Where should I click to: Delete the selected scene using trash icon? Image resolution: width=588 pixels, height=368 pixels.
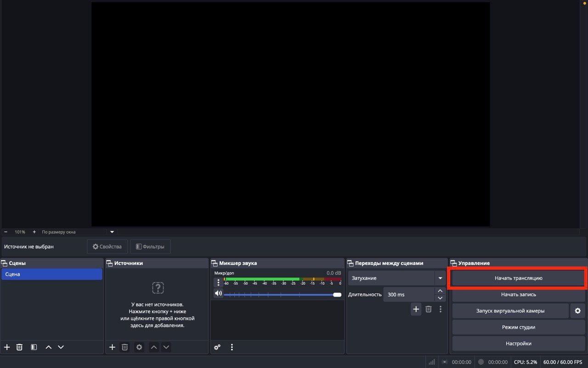(19, 347)
